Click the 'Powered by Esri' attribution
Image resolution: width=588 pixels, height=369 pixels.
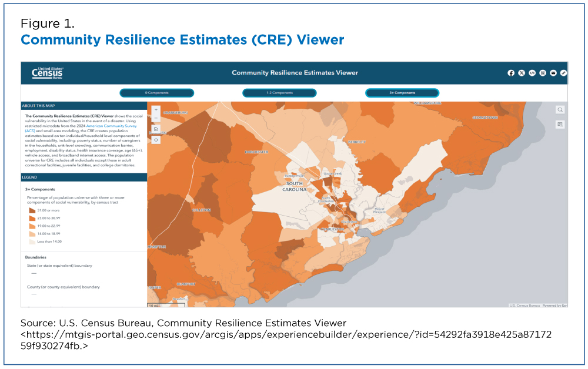click(x=554, y=306)
